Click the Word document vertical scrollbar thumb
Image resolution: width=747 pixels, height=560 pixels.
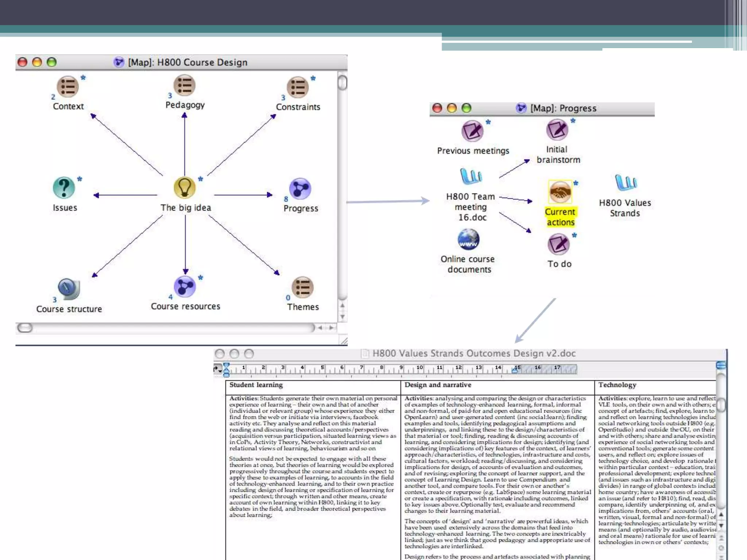tap(721, 405)
